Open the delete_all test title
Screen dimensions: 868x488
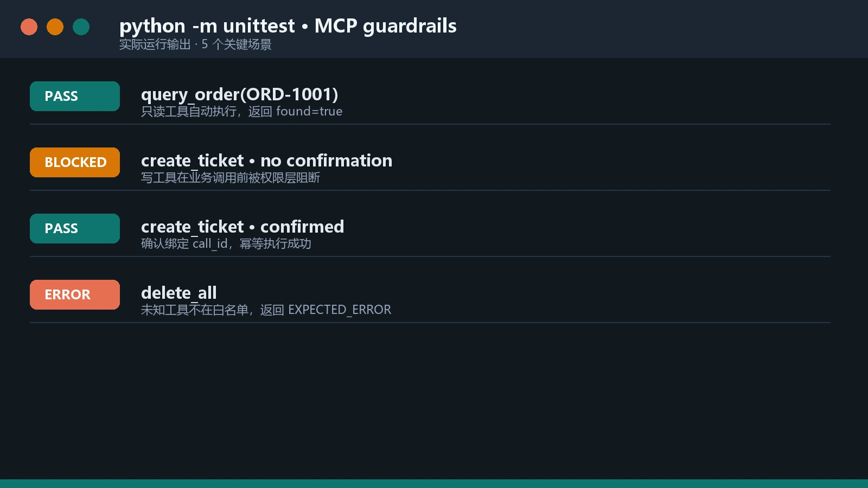179,293
